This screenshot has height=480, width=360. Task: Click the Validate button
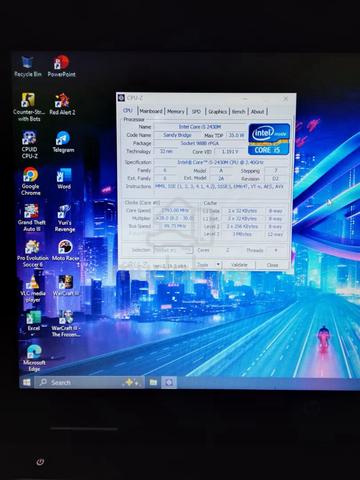[239, 265]
